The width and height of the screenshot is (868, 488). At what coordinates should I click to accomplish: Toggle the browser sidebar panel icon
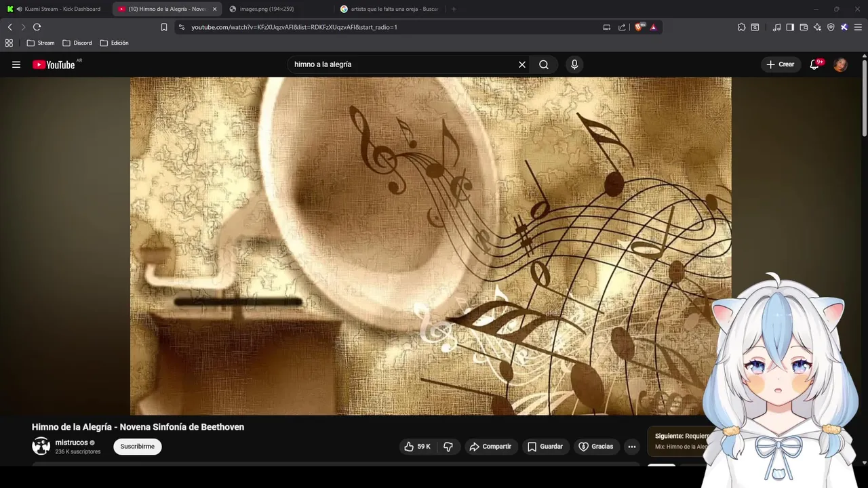point(790,27)
